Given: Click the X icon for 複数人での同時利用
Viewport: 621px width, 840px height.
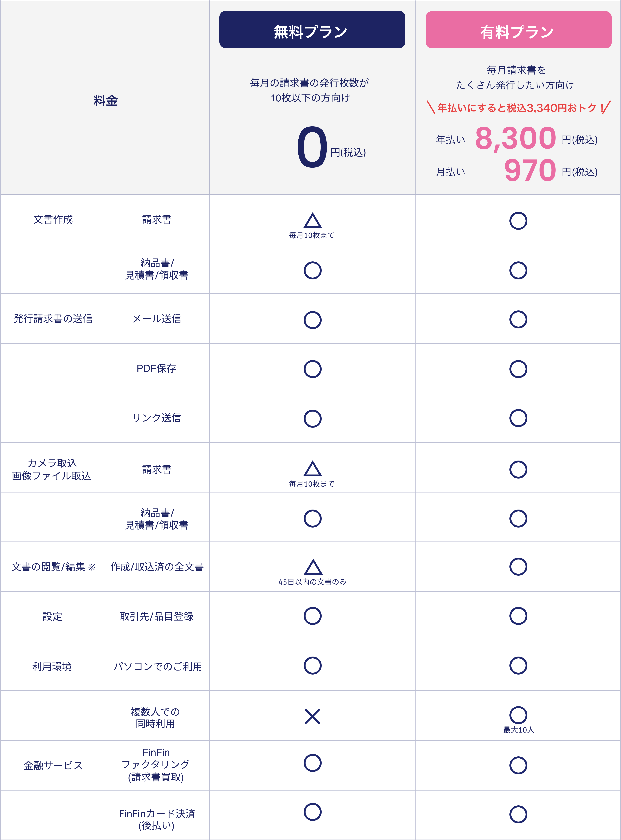Looking at the screenshot, I should 312,716.
